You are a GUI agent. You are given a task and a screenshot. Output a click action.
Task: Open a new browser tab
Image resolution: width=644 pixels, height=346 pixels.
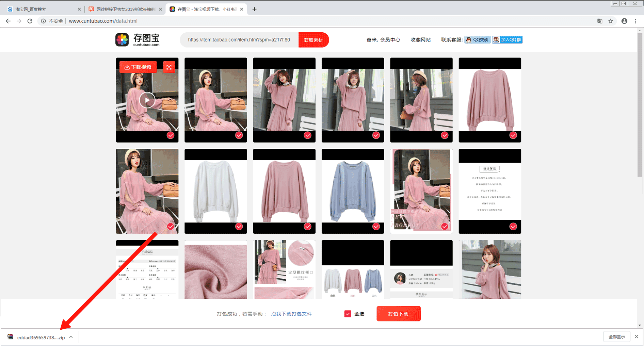click(x=254, y=9)
